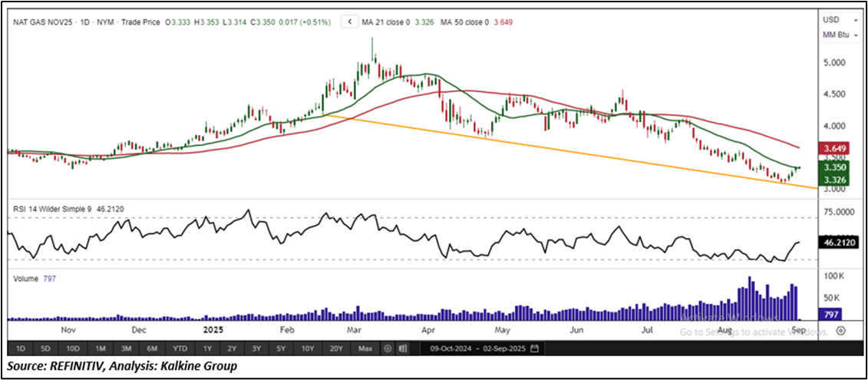Screen dimensions: 868x380
Task: Click the red 3.649 price tag
Action: tap(833, 149)
